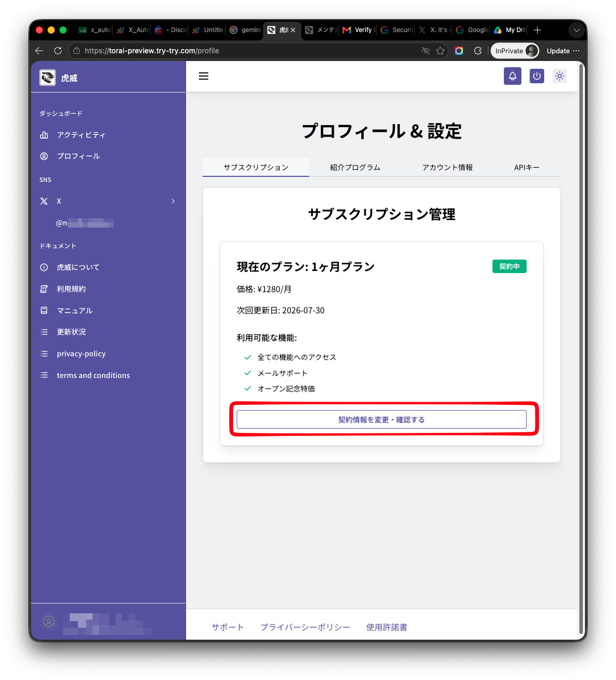
Task: Select the blurred @n X account entry
Action: [85, 223]
